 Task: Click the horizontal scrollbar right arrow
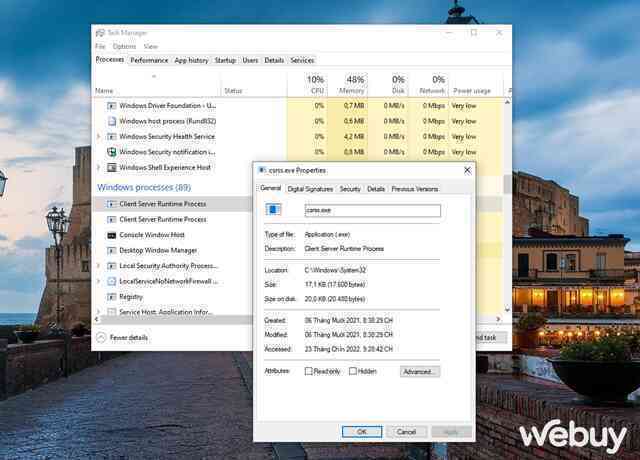pos(498,319)
